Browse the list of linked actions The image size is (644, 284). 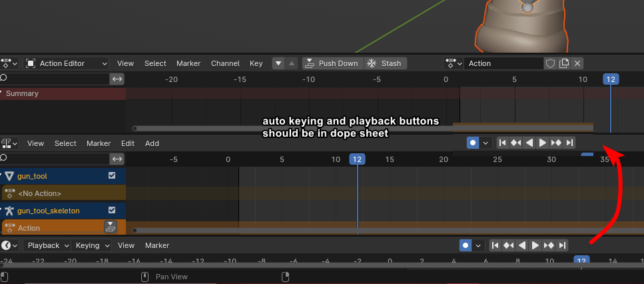(x=454, y=63)
